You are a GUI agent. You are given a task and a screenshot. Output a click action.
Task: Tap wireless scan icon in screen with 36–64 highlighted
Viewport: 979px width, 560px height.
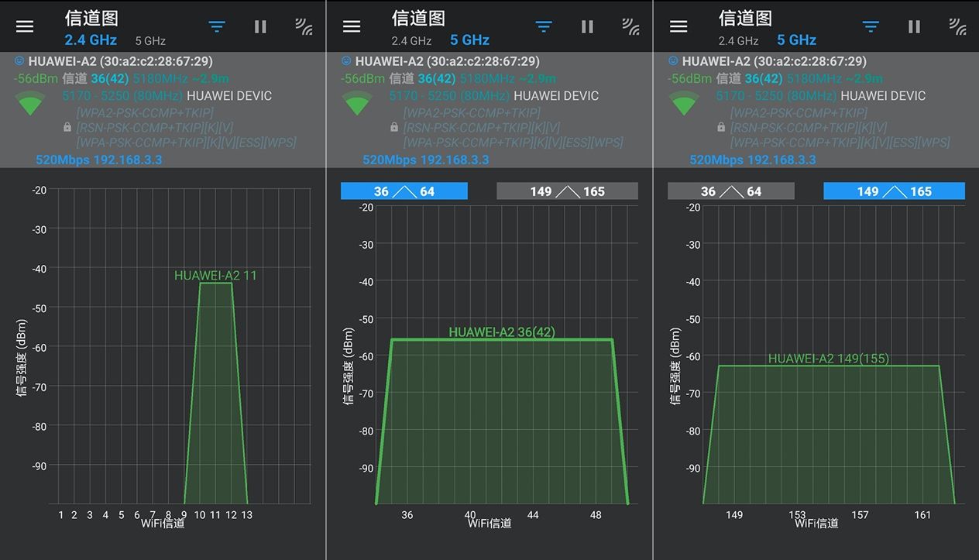[x=630, y=26]
